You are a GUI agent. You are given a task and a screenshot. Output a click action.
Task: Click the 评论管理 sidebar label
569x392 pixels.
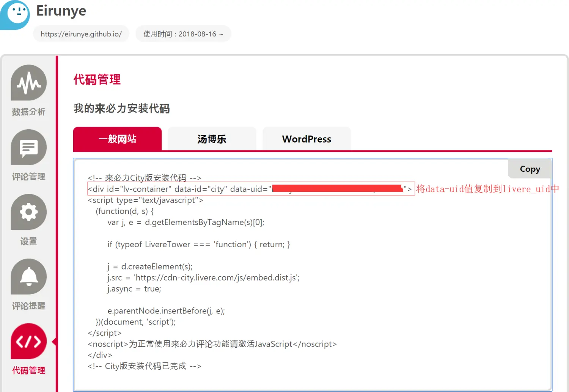(x=28, y=177)
